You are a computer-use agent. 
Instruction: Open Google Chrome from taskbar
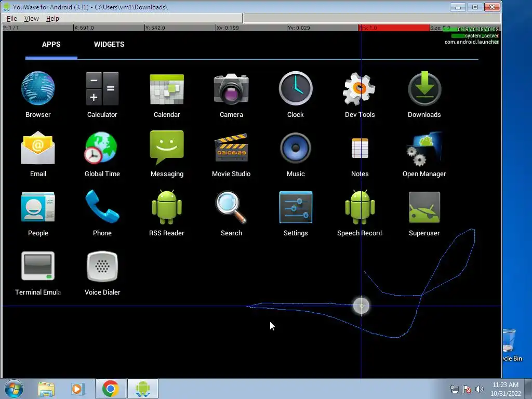tap(110, 389)
